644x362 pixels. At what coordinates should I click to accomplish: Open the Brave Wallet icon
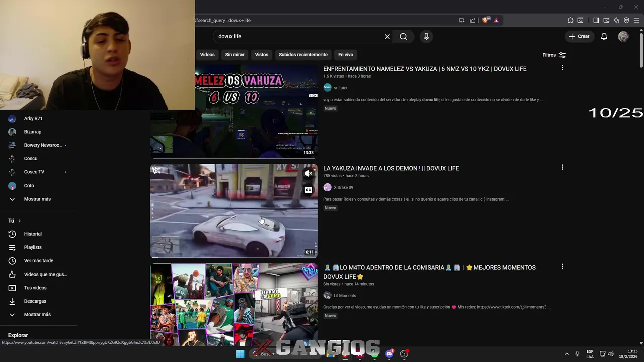click(606, 20)
